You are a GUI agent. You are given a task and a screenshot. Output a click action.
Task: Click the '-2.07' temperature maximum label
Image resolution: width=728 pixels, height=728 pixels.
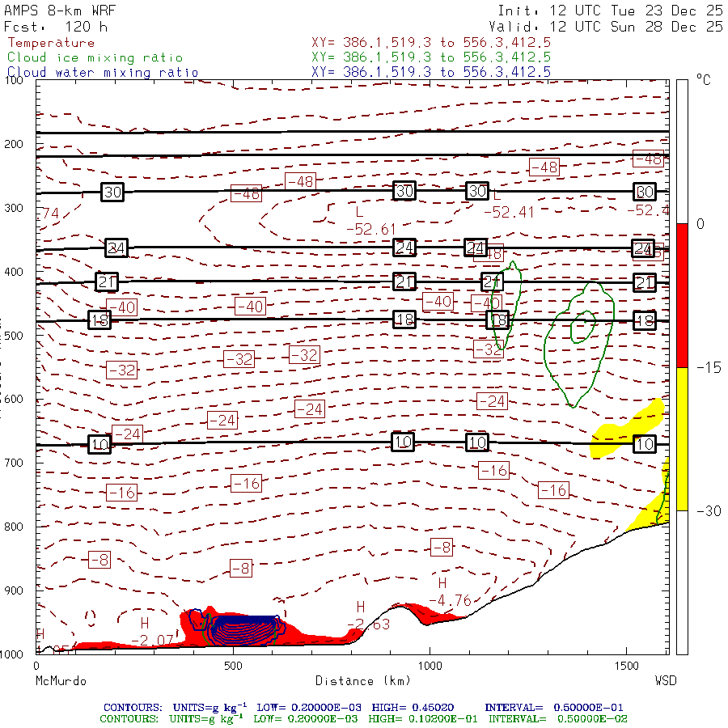coord(153,641)
